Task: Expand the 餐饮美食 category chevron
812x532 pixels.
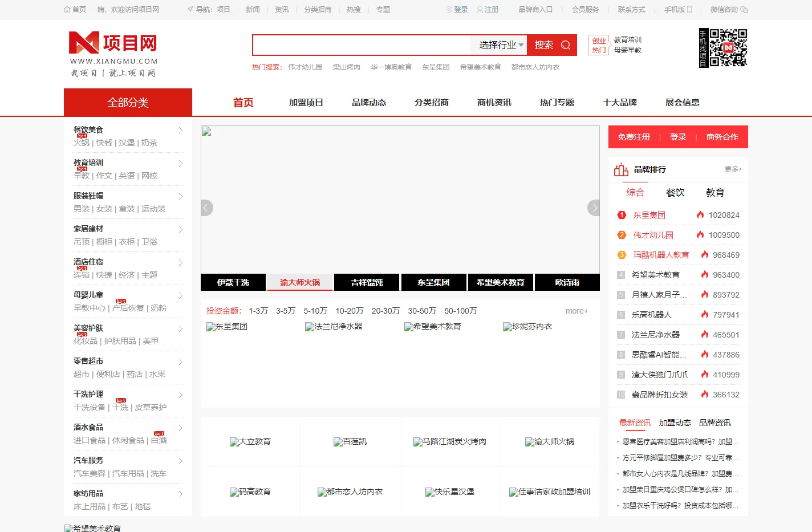Action: pos(181,131)
